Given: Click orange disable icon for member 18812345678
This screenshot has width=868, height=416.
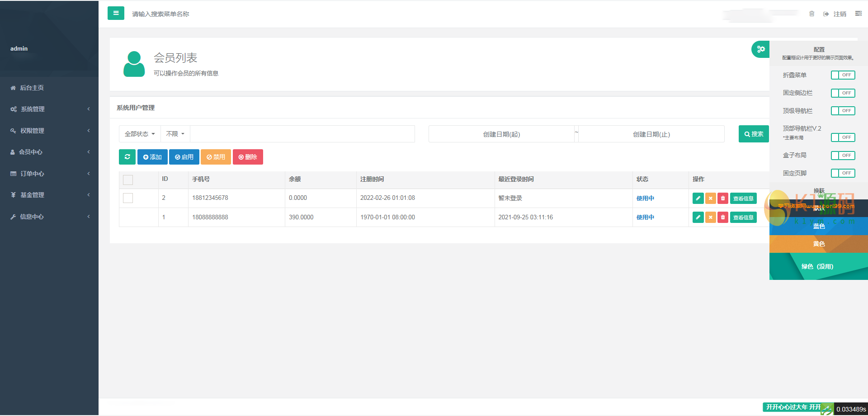Looking at the screenshot, I should (x=710, y=199).
